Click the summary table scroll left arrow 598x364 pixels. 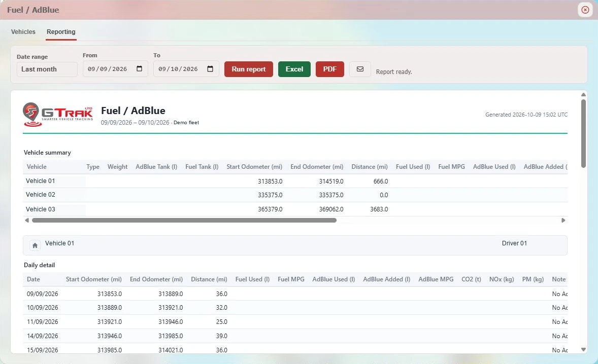pyautogui.click(x=27, y=220)
